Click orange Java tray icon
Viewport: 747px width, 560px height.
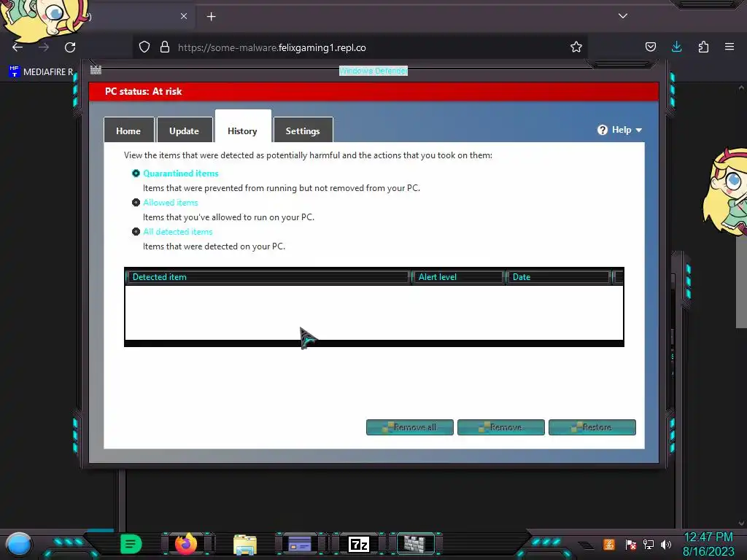coord(609,544)
